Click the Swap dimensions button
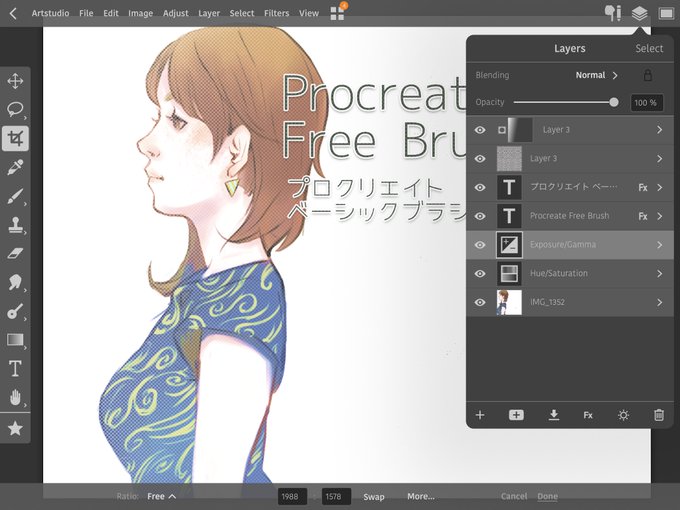 coord(374,497)
